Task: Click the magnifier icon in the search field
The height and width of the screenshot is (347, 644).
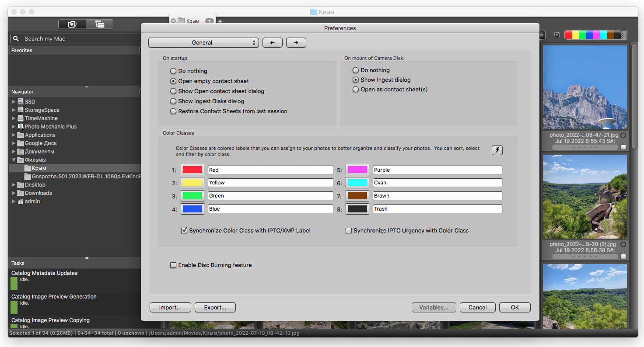Action: click(16, 39)
